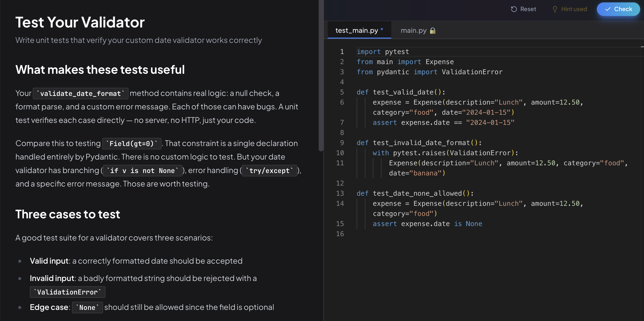Click the `if v is not None` code chip
The height and width of the screenshot is (321, 644).
coord(142,171)
